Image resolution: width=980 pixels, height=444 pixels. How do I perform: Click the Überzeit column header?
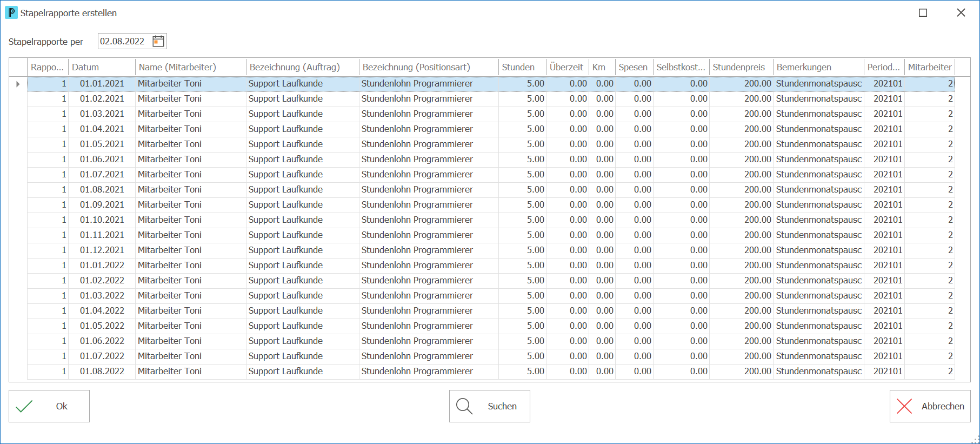(x=568, y=67)
